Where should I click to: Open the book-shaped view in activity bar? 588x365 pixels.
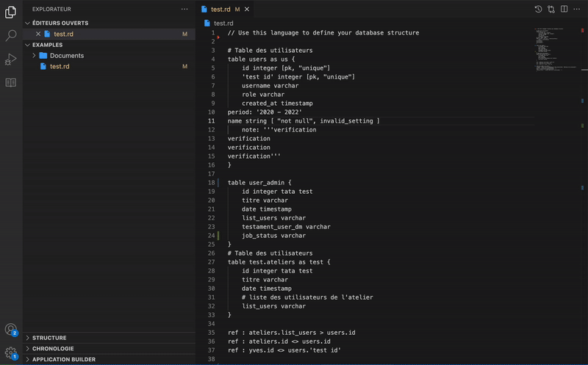tap(10, 82)
